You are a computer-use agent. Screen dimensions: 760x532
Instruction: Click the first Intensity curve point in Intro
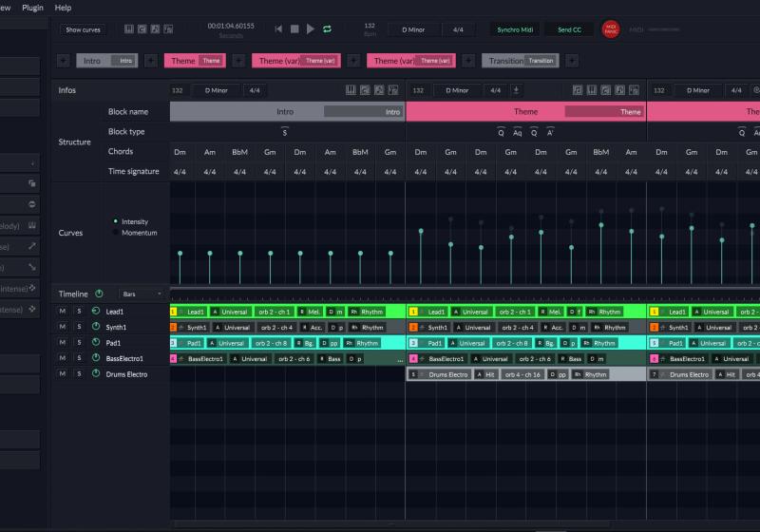pos(180,254)
